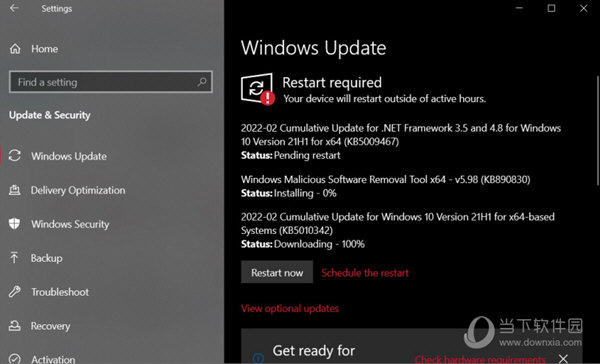
Task: Click the search magnifier icon
Action: [202, 82]
